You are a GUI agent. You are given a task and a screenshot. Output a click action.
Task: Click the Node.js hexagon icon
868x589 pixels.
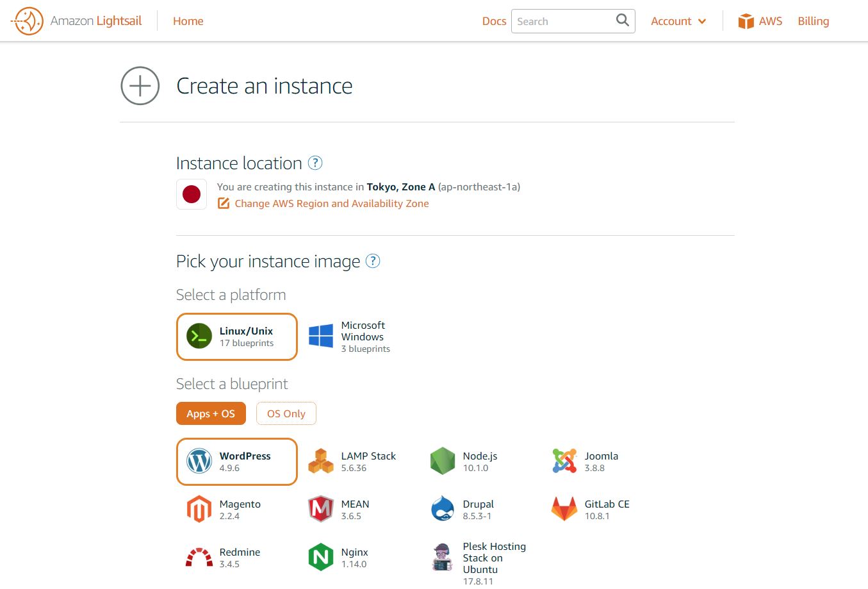click(443, 461)
